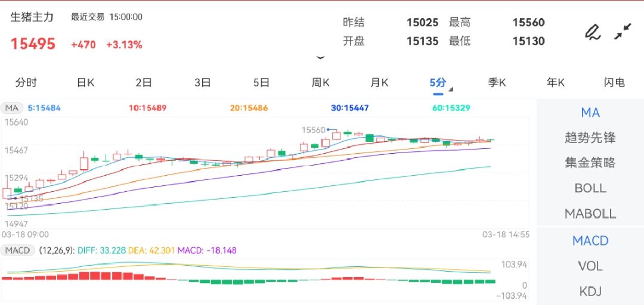Click the 最近交易 15:00:00 timestamp
This screenshot has width=644, height=305.
point(107,17)
